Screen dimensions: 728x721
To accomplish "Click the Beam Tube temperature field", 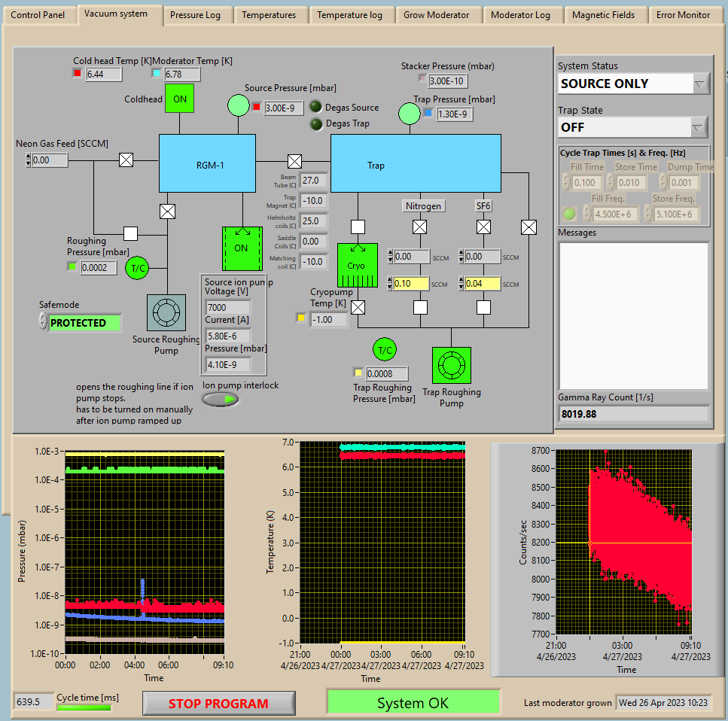I will 312,181.
